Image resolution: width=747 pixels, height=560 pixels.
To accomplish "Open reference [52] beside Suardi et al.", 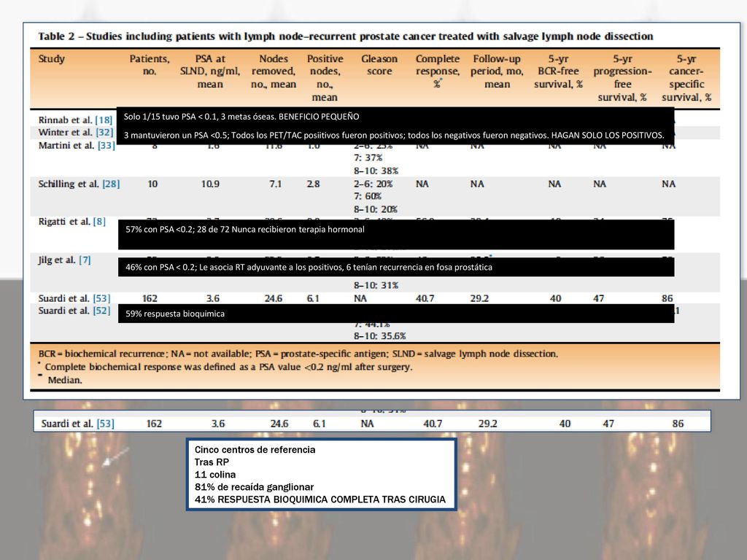I will pyautogui.click(x=101, y=311).
